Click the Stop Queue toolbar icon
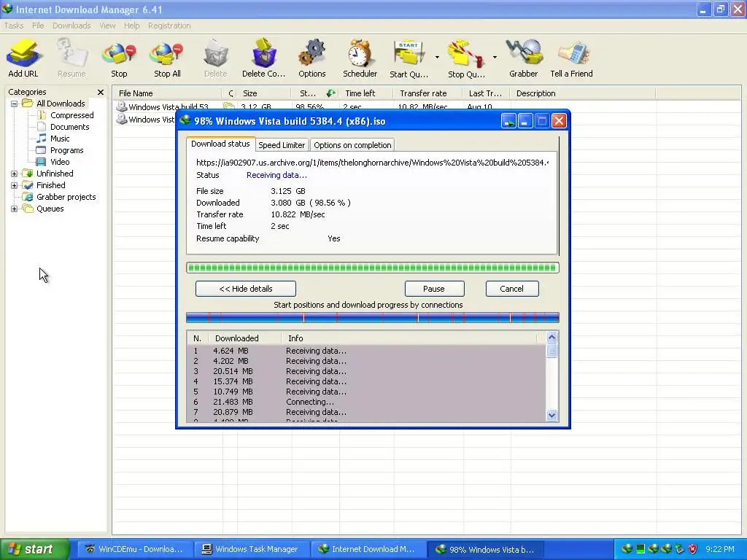This screenshot has height=560, width=747. pyautogui.click(x=466, y=58)
